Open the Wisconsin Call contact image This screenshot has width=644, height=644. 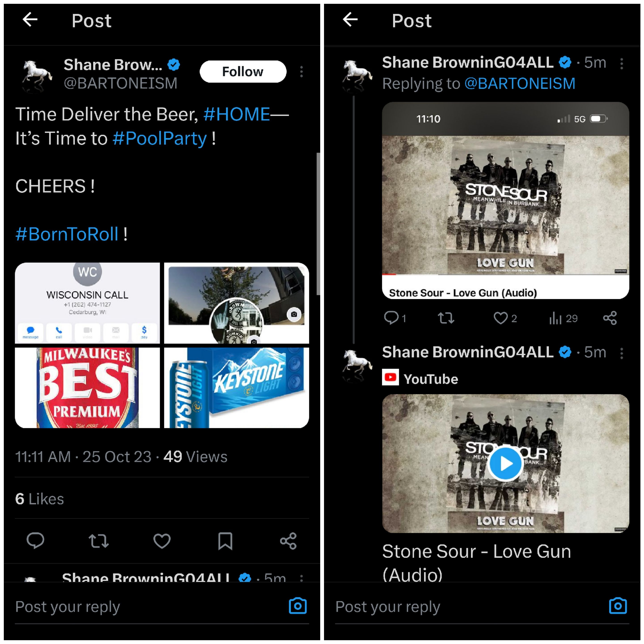point(87,303)
